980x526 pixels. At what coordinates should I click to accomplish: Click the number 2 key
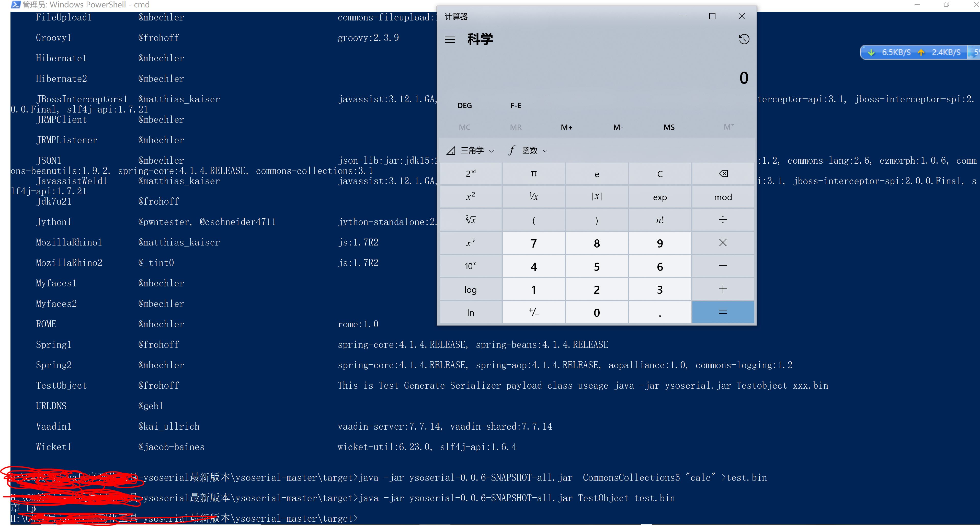pyautogui.click(x=597, y=289)
